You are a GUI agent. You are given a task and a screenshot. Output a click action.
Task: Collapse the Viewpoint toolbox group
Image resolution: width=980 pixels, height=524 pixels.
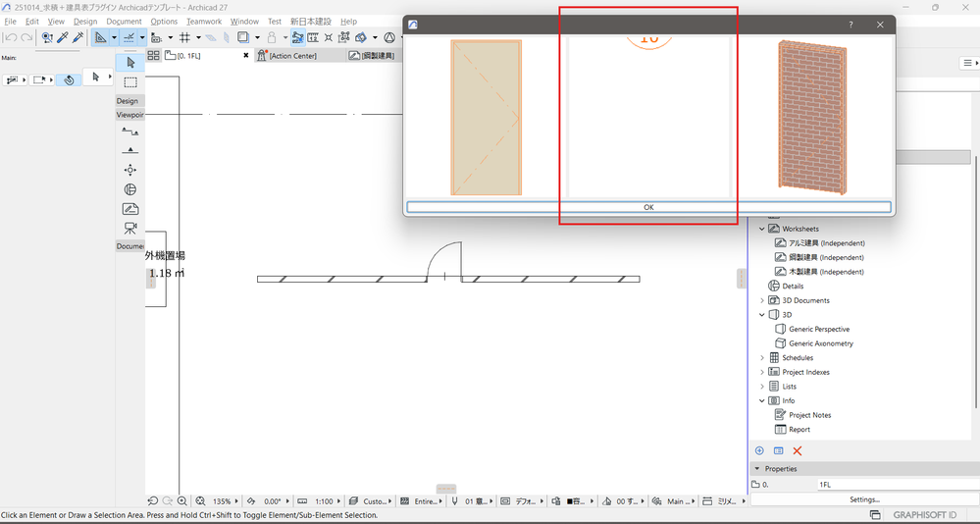[x=130, y=115]
